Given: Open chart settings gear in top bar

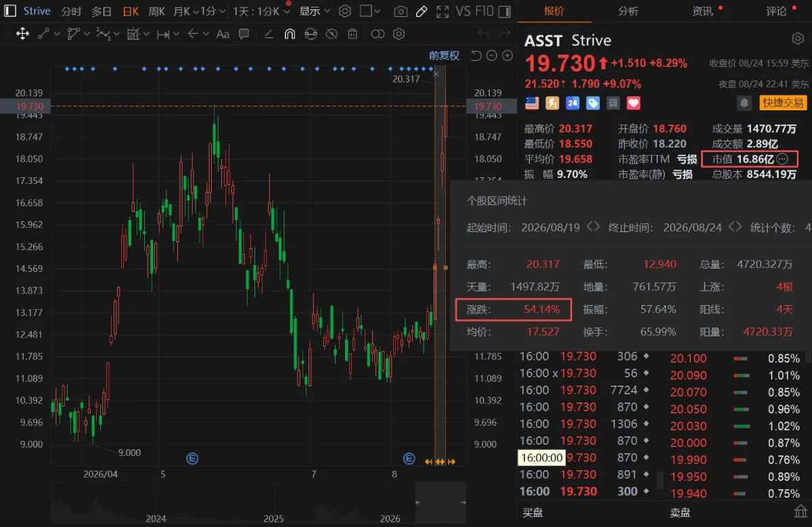Looking at the screenshot, I should (x=344, y=12).
